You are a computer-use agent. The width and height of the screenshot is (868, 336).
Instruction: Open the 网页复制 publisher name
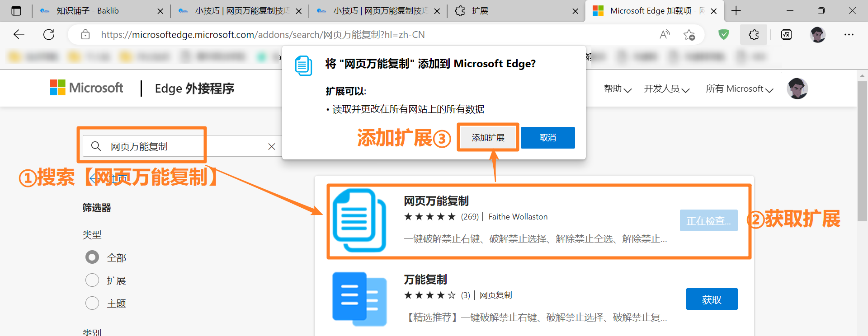tap(495, 295)
